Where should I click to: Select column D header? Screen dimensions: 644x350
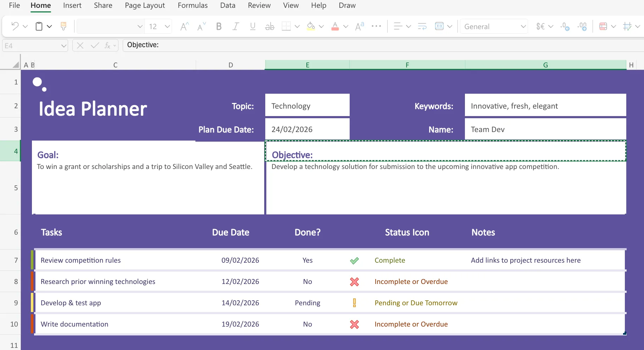(231, 65)
